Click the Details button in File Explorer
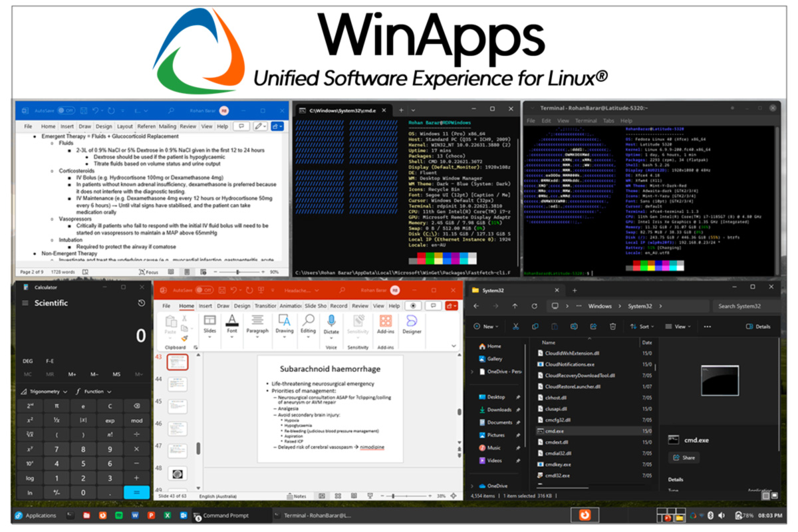 (x=759, y=326)
